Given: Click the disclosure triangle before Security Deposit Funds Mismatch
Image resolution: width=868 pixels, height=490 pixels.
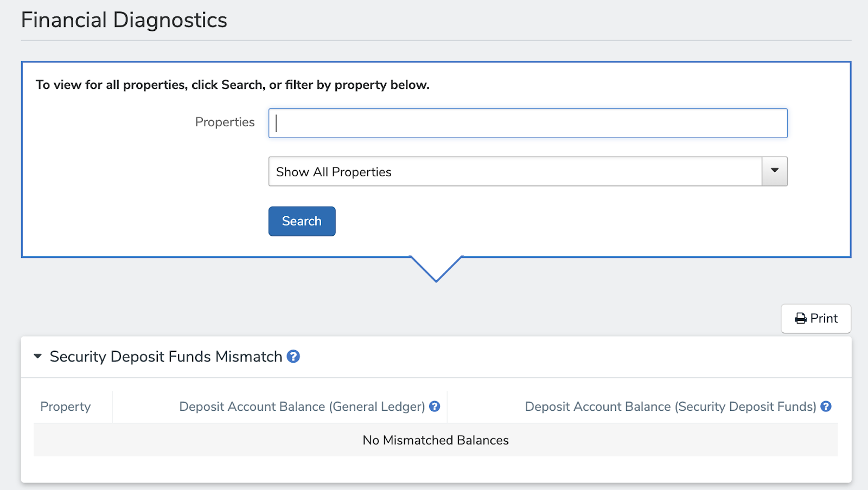Looking at the screenshot, I should pos(37,357).
